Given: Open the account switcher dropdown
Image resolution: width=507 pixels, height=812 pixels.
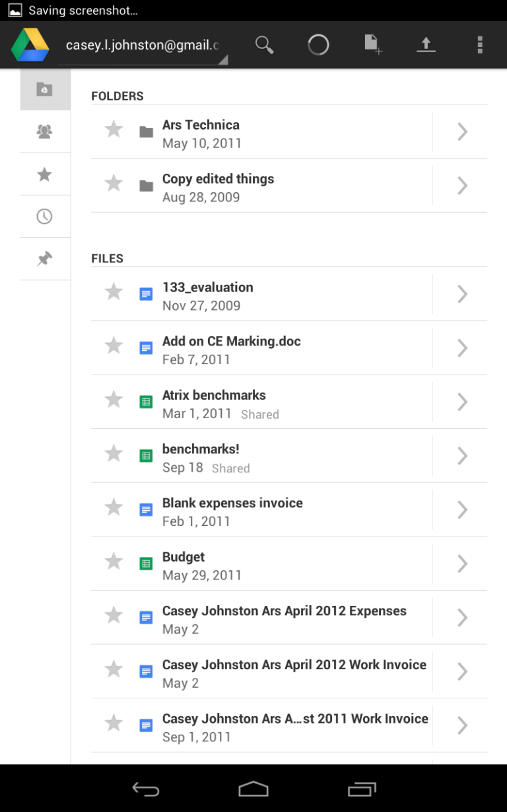Looking at the screenshot, I should (x=142, y=44).
